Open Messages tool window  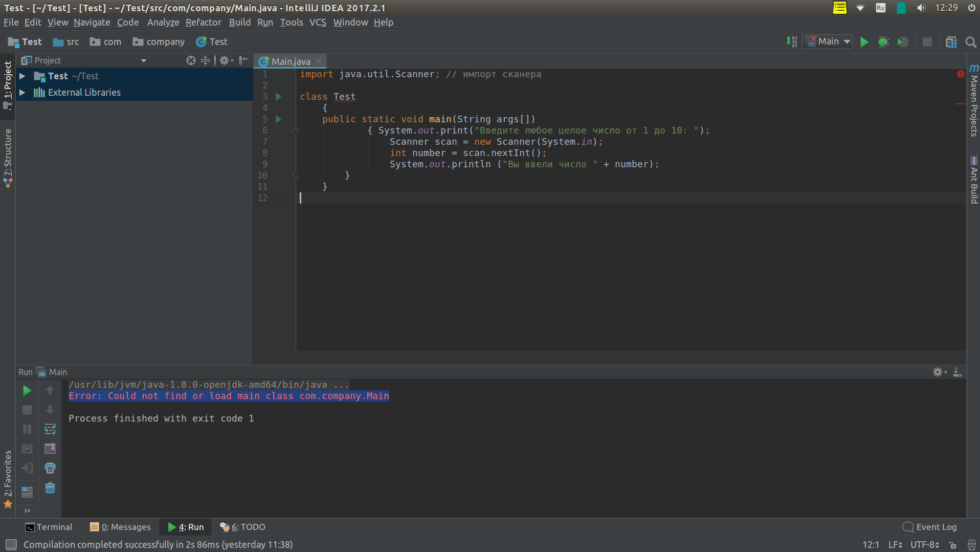[121, 527]
